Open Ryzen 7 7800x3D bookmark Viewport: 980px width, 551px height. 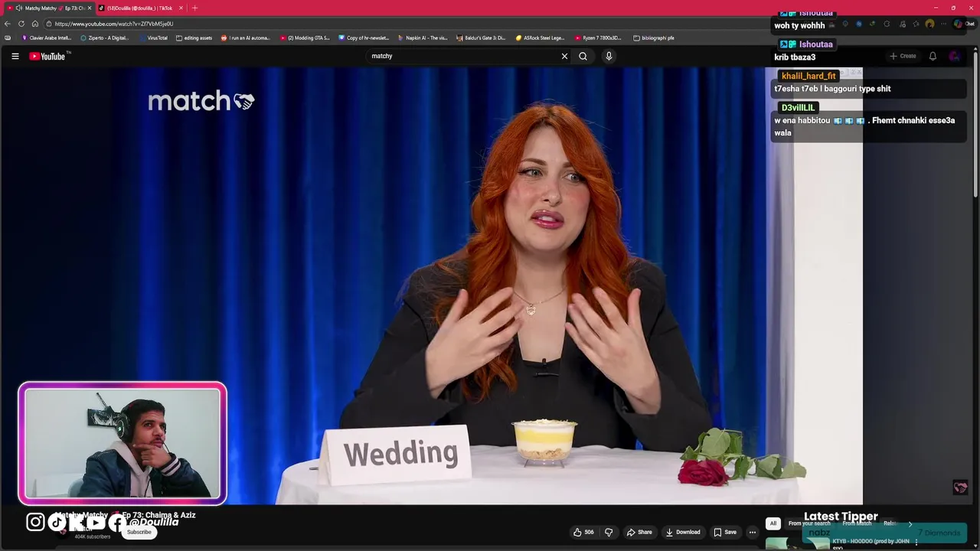click(599, 37)
